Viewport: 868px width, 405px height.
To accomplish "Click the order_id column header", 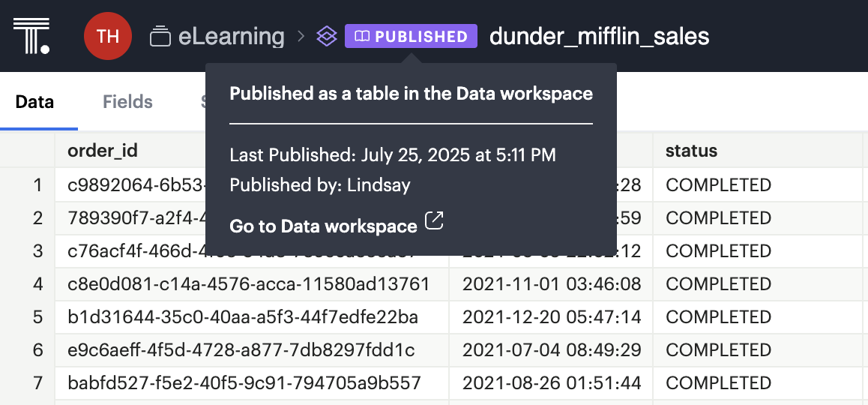I will 103,151.
